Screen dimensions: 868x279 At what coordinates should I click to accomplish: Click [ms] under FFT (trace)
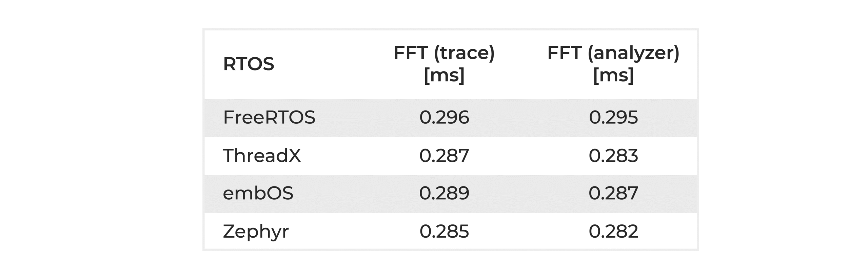444,75
